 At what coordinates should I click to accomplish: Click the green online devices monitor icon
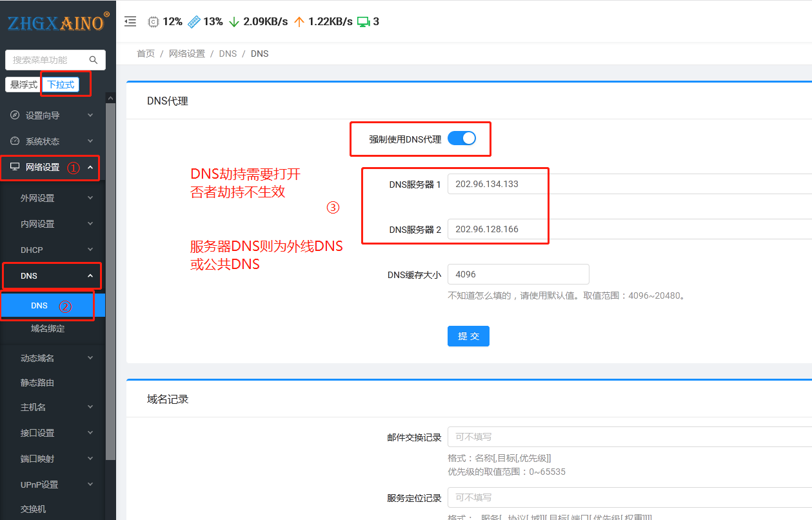[x=363, y=21]
